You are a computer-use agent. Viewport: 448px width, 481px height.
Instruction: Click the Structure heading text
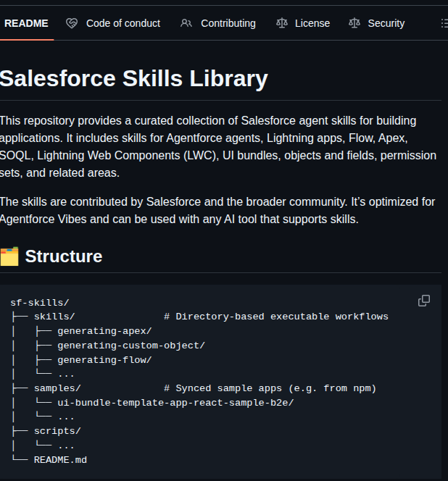[64, 256]
